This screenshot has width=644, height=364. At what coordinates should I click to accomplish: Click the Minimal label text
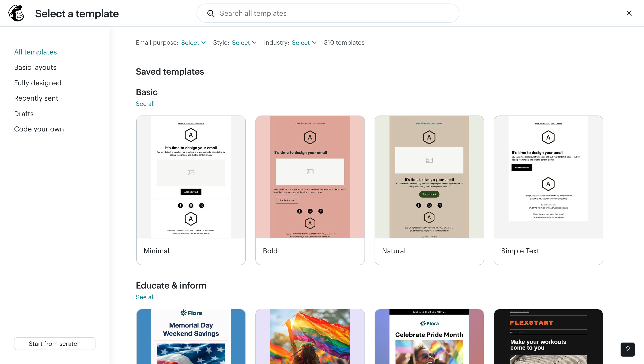click(156, 251)
